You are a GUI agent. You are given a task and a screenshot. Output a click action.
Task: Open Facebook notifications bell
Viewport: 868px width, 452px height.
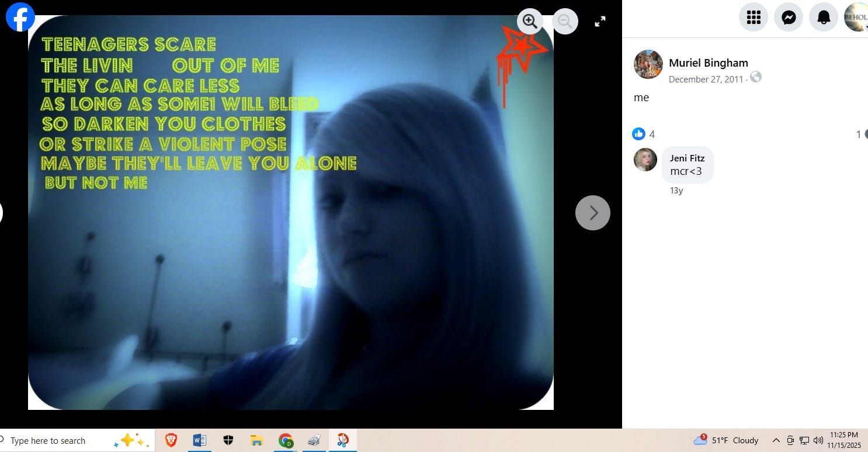(824, 17)
